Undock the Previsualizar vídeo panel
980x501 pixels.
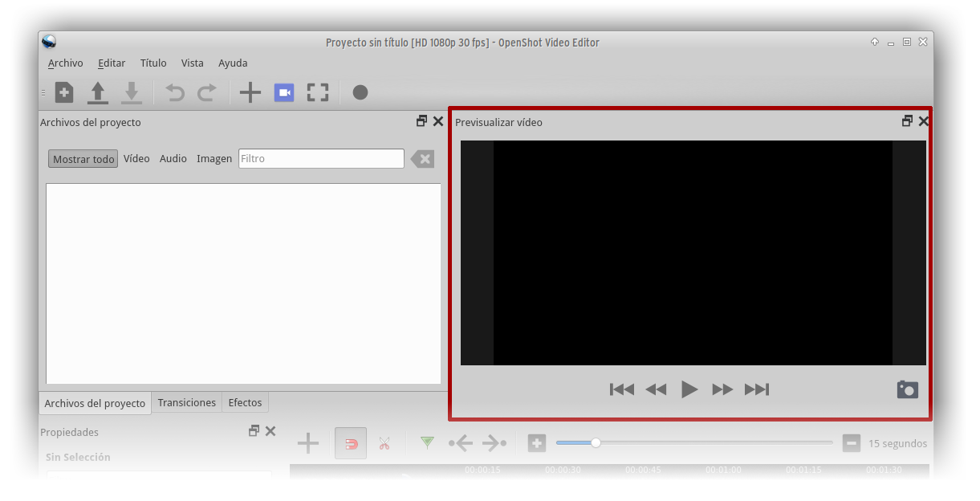[908, 121]
